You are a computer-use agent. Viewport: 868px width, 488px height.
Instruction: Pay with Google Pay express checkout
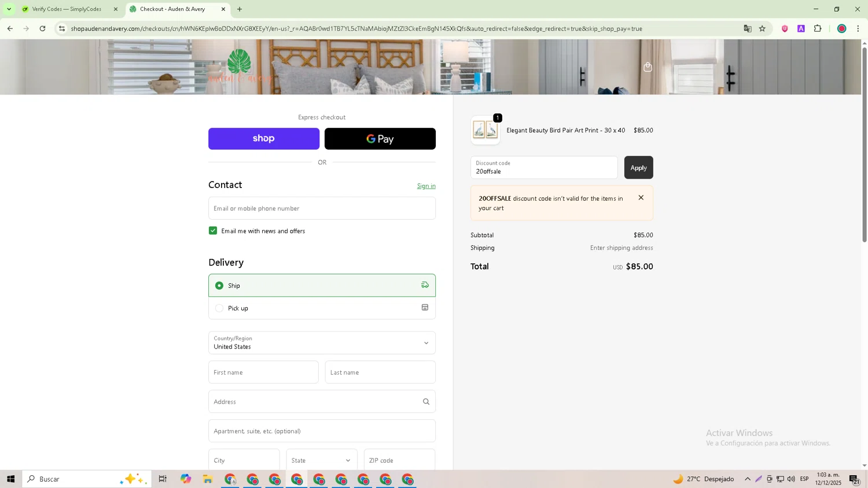pos(380,139)
